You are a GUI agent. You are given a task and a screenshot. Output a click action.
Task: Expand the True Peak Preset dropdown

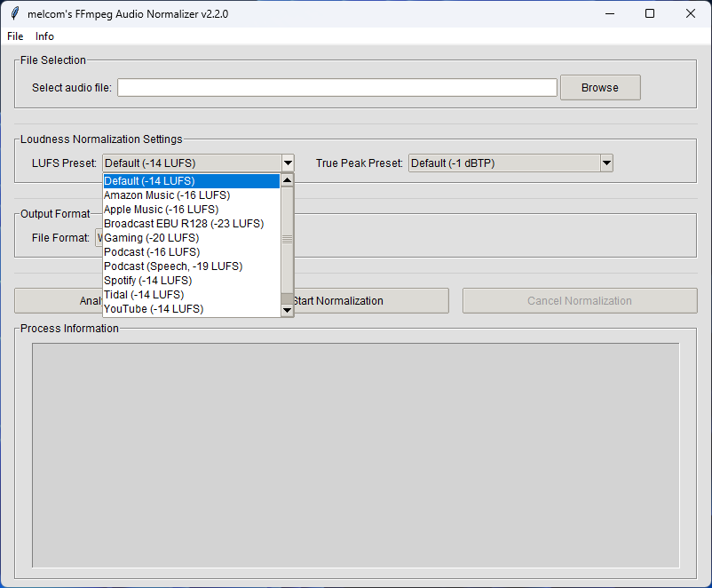tap(606, 163)
